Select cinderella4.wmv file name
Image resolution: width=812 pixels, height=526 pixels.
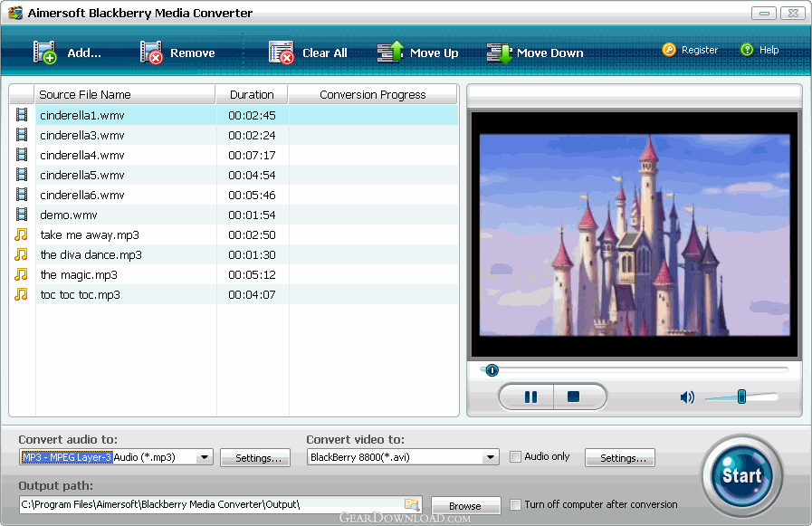click(82, 155)
